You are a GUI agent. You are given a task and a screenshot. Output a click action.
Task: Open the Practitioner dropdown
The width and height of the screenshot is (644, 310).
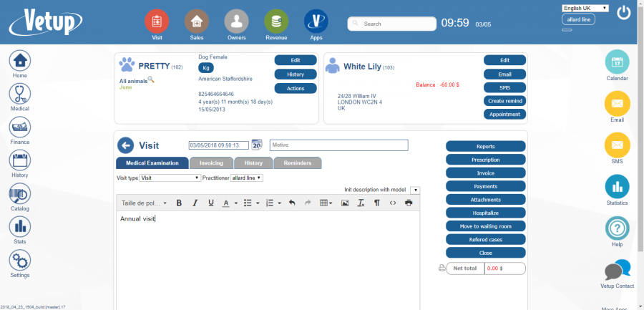tap(246, 178)
